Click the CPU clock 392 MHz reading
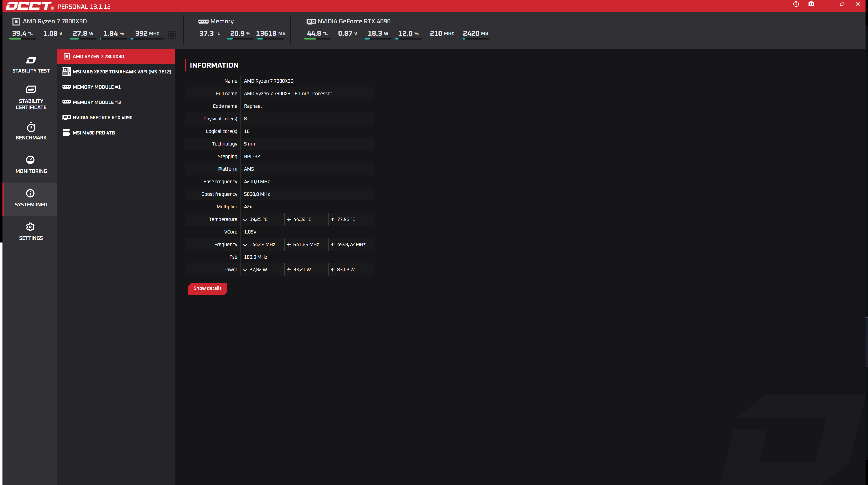This screenshot has height=485, width=868. pos(147,33)
